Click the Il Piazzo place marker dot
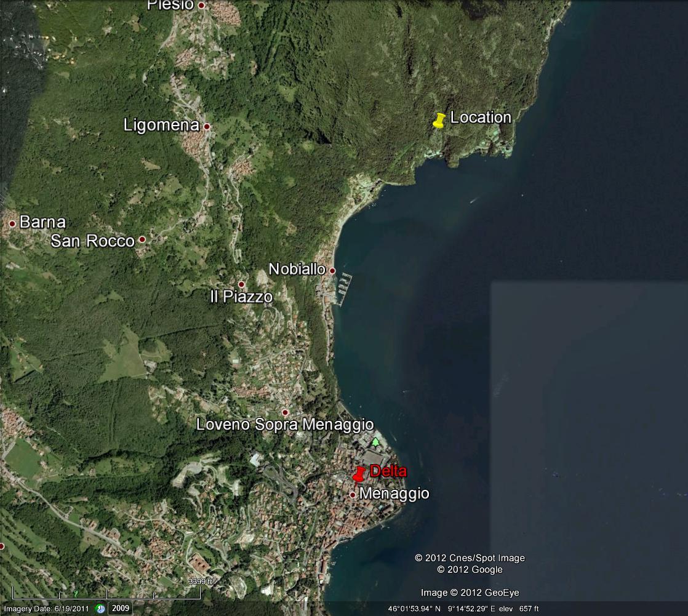The height and width of the screenshot is (616, 688). pos(241,284)
